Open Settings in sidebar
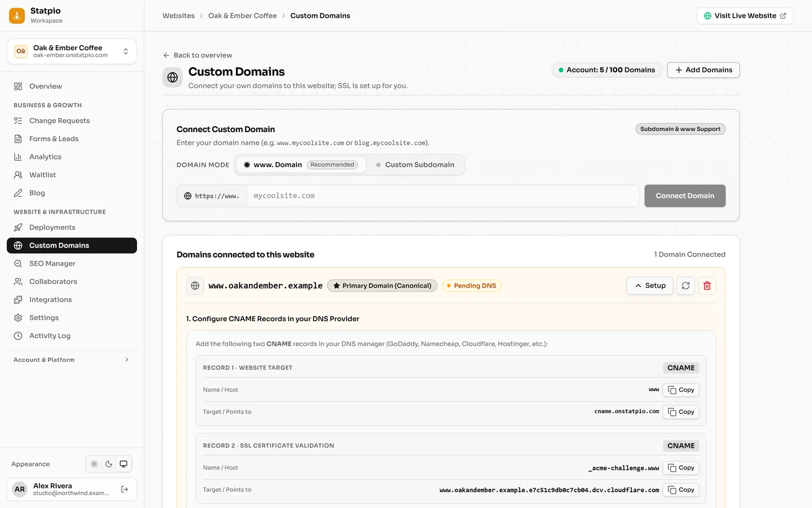The height and width of the screenshot is (508, 812). pos(72,317)
